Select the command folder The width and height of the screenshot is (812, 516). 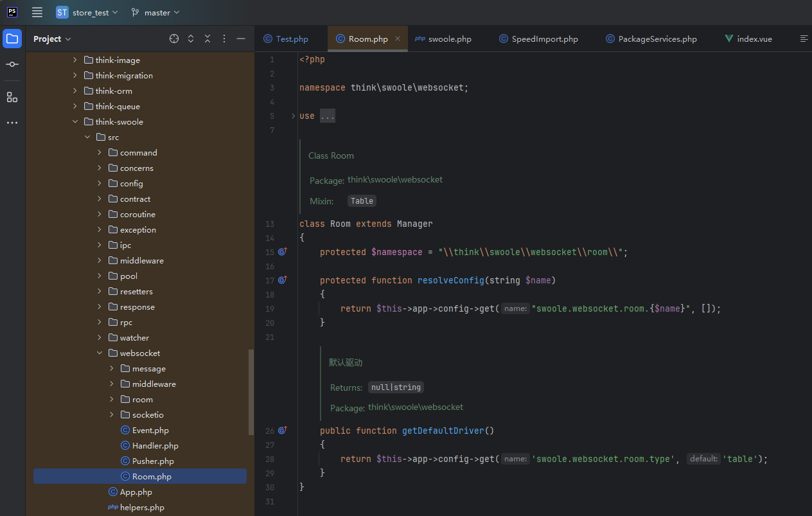138,152
